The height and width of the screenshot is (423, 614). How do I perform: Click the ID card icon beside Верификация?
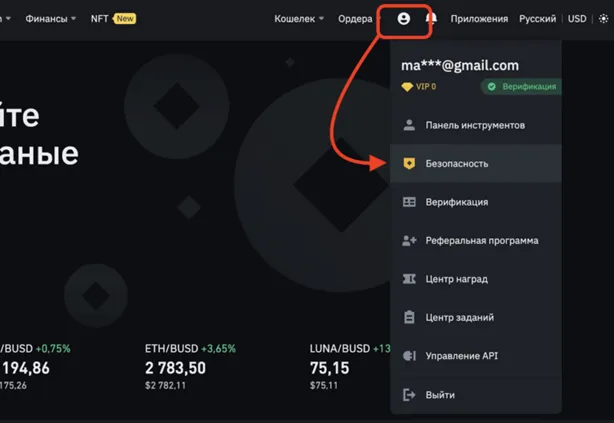click(408, 202)
